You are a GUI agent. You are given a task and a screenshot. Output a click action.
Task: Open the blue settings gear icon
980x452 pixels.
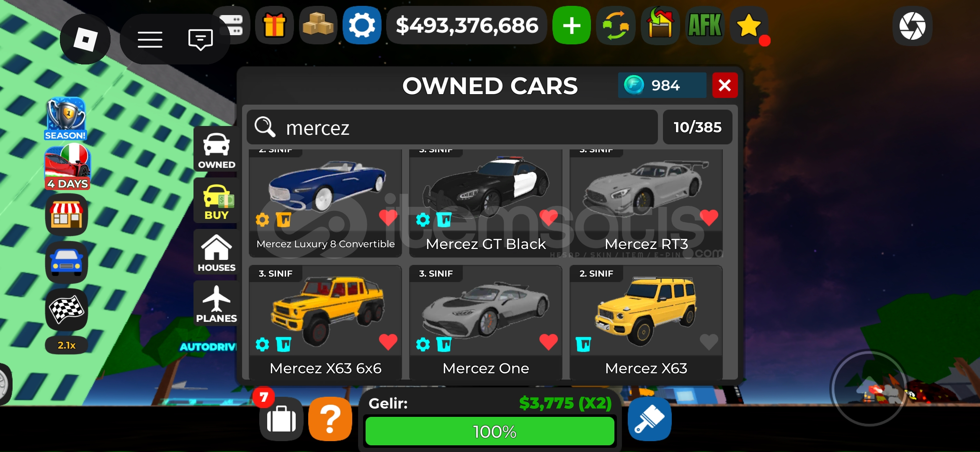pyautogui.click(x=362, y=25)
